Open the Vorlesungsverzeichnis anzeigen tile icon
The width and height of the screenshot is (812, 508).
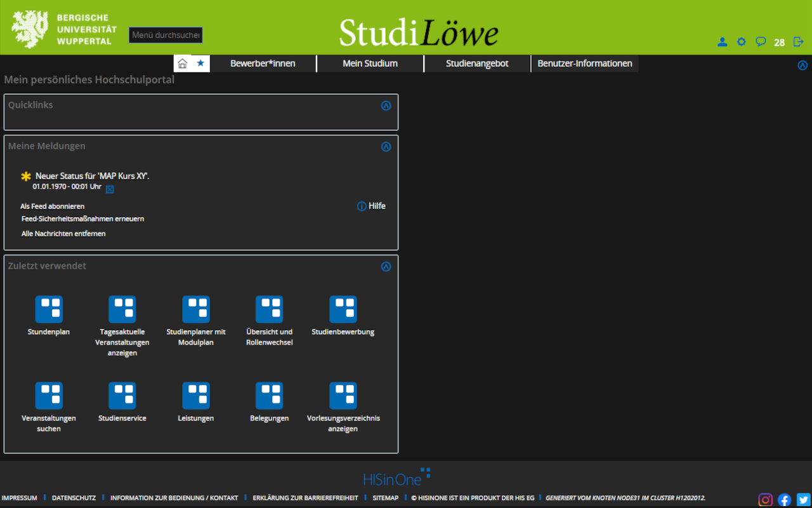point(343,396)
